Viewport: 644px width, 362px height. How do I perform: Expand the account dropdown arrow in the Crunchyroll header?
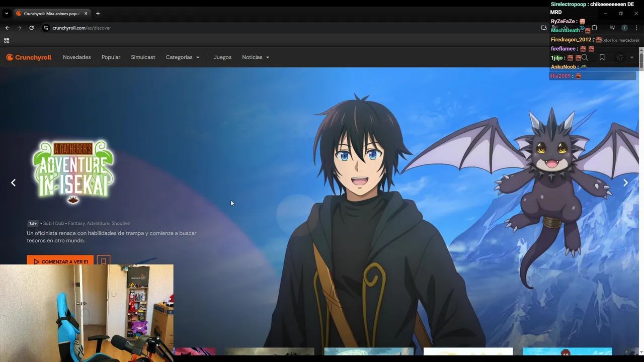tap(632, 58)
